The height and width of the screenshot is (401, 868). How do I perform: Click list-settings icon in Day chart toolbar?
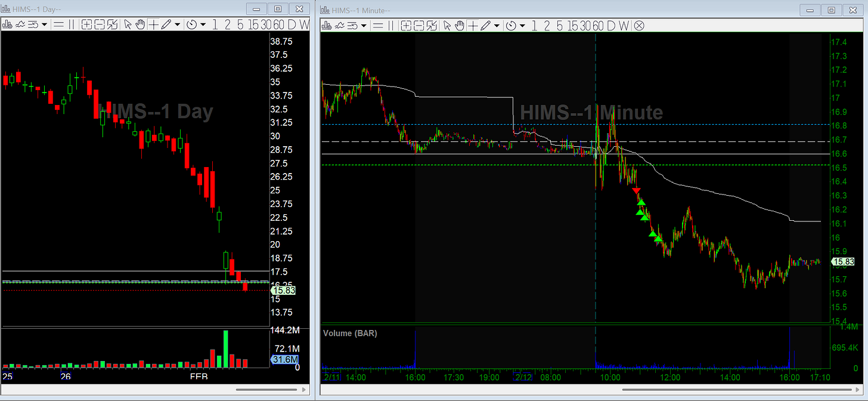click(33, 24)
